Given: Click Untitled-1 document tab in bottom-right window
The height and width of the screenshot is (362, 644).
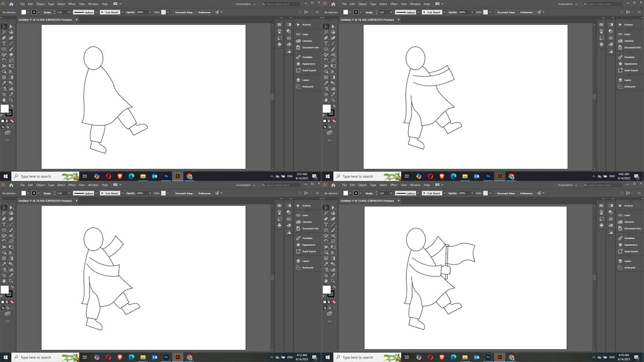Looking at the screenshot, I should tap(368, 201).
